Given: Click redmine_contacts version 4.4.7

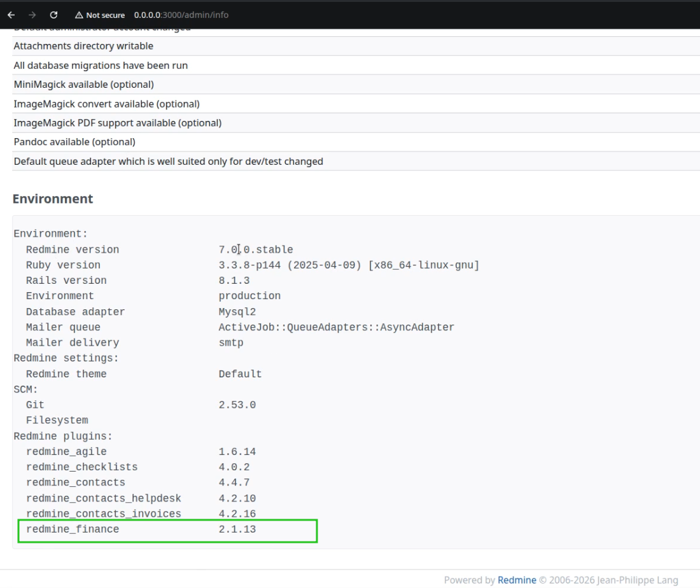Looking at the screenshot, I should (234, 482).
